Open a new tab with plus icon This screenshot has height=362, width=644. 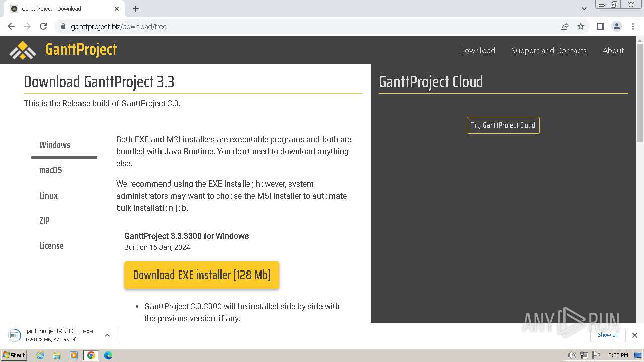pyautogui.click(x=136, y=9)
